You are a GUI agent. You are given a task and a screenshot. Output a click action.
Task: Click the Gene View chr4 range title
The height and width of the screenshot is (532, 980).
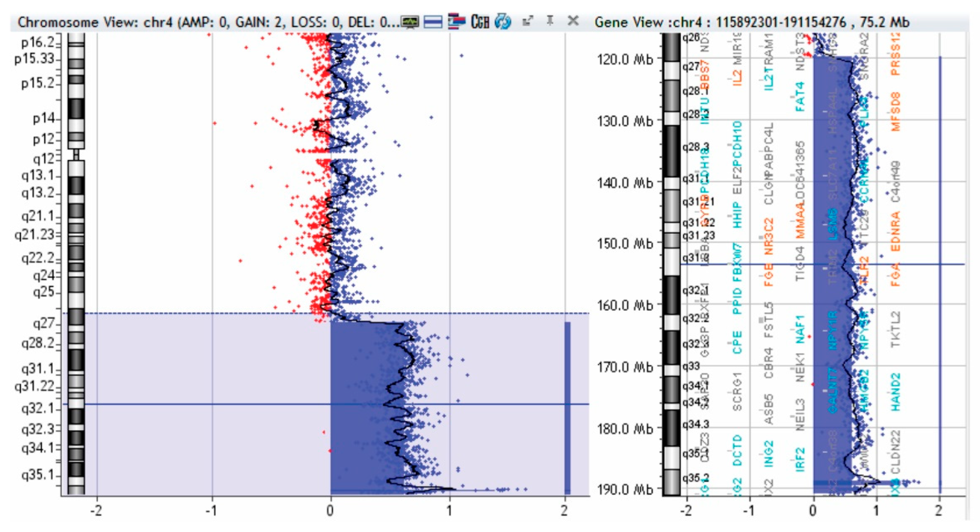coord(752,22)
